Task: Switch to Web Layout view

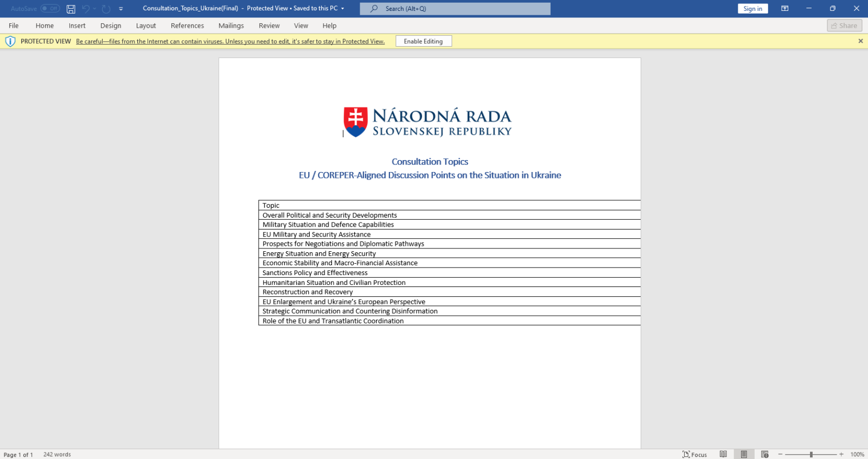Action: [764, 454]
